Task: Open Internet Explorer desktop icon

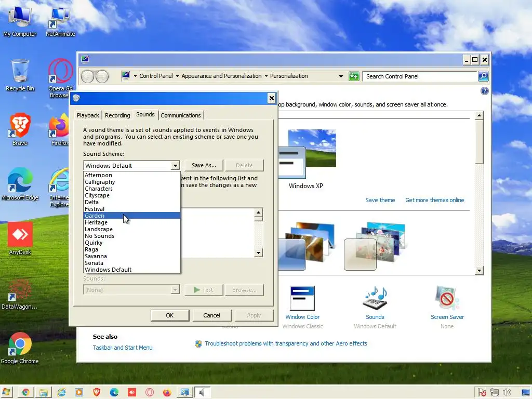Action: (x=59, y=187)
